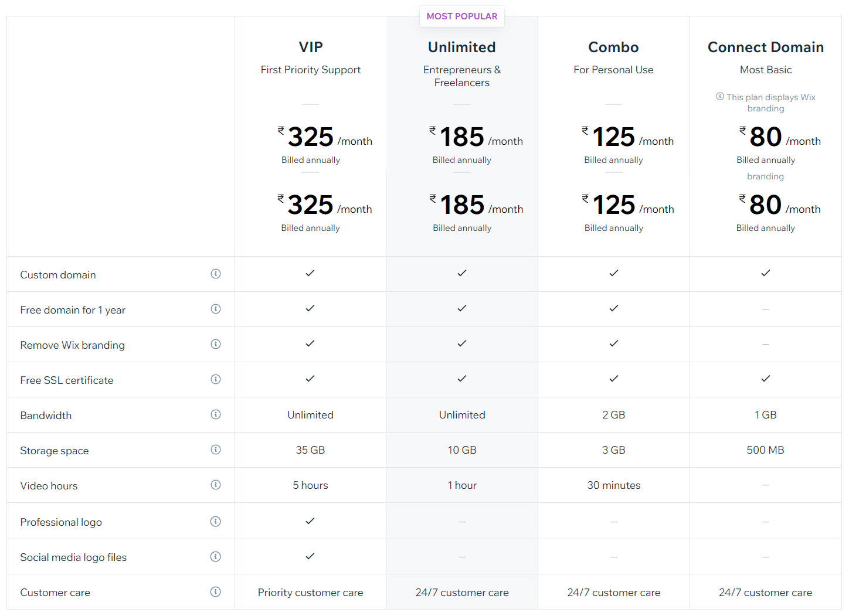
Task: Click the info icon on Wix branding note
Action: (720, 97)
